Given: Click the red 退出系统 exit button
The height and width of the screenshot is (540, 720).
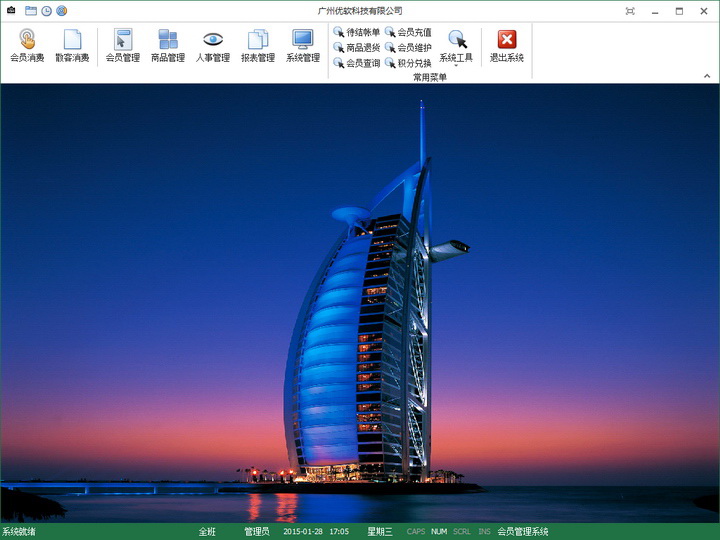Looking at the screenshot, I should coord(506,45).
